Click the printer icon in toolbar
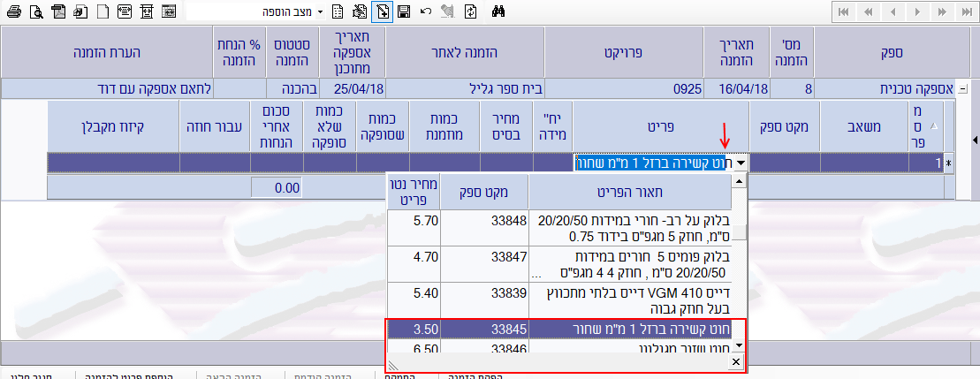 pos(13,11)
